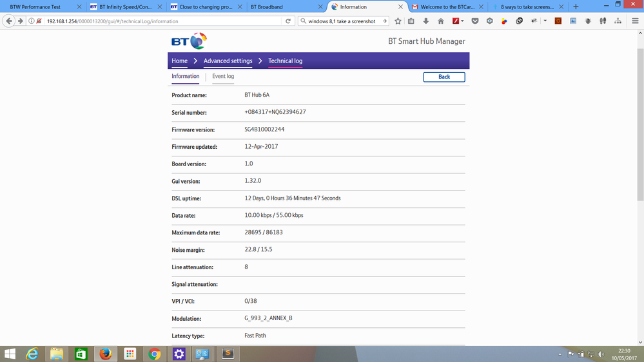
Task: Click the serial number +084317+NQ62394627
Action: pyautogui.click(x=275, y=112)
